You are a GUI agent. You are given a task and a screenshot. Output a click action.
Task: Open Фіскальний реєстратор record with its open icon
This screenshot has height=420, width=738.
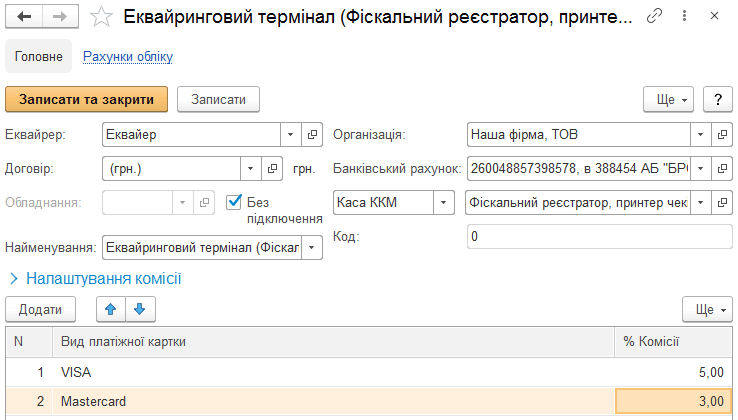point(722,202)
